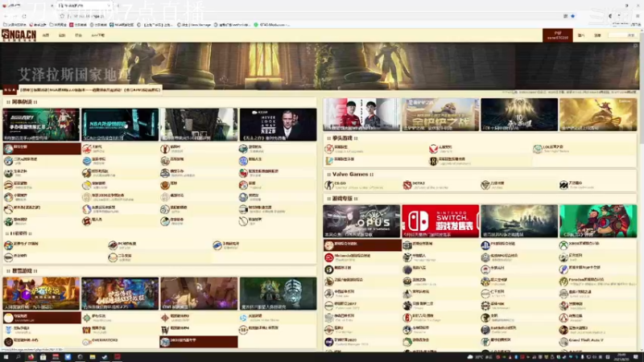644x362 pixels.
Task: Open the Azeroth geography header banner
Action: pyautogui.click(x=320, y=66)
